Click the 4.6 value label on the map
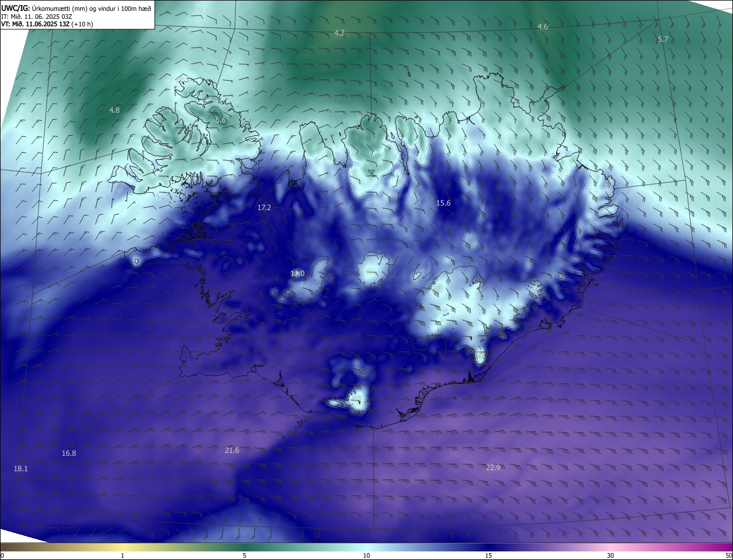The image size is (733, 560). click(x=543, y=26)
